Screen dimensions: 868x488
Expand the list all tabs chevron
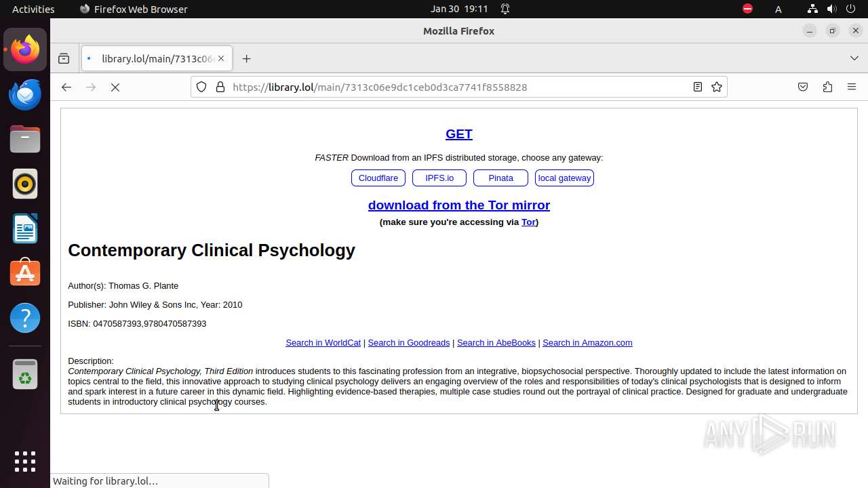pos(854,59)
